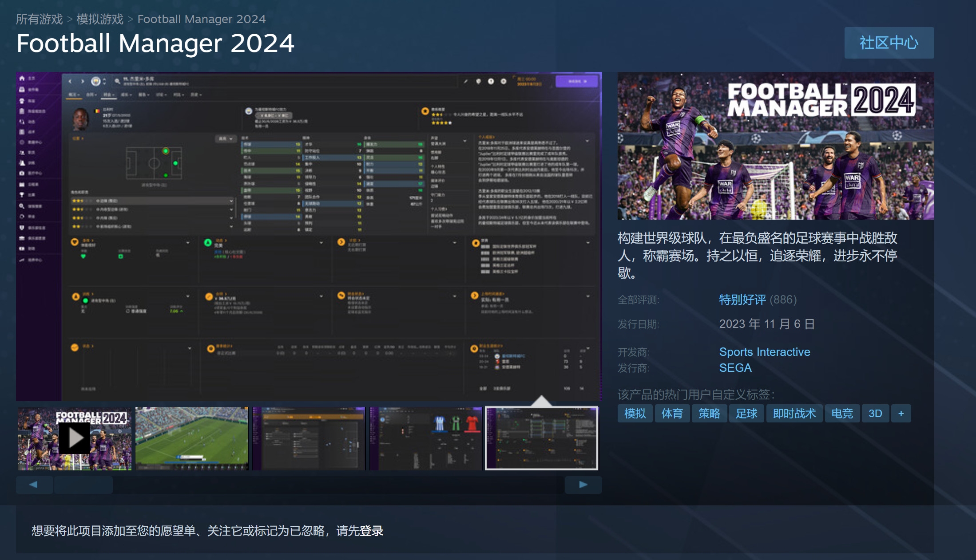Click the 足球 user tag
Viewport: 976px width, 560px height.
(746, 413)
